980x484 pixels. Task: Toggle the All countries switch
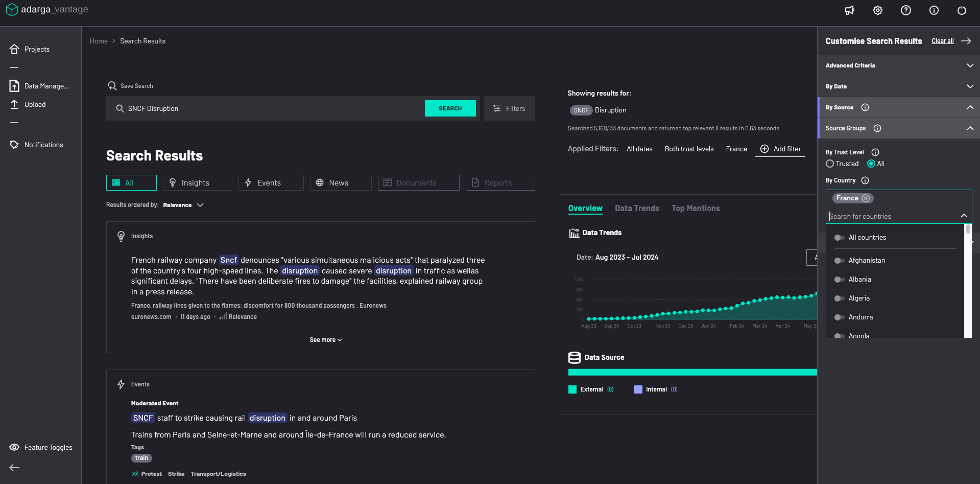click(x=839, y=238)
